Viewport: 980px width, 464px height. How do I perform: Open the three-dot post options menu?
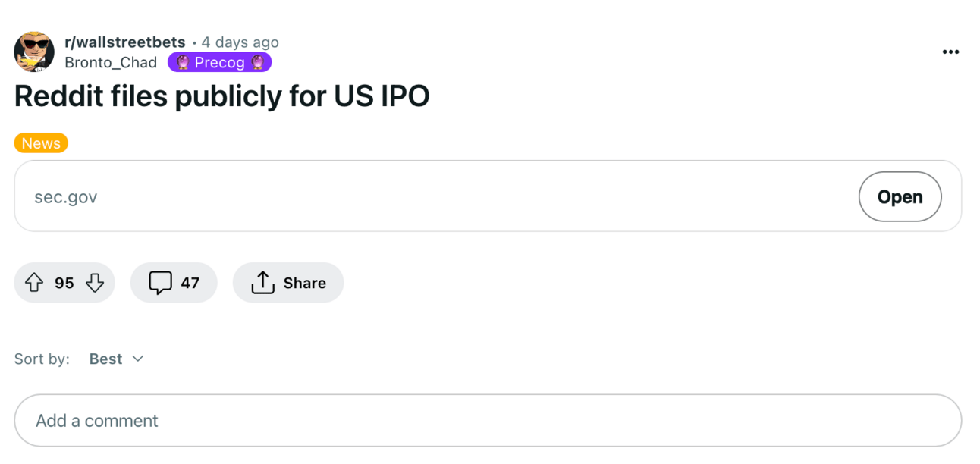[950, 52]
